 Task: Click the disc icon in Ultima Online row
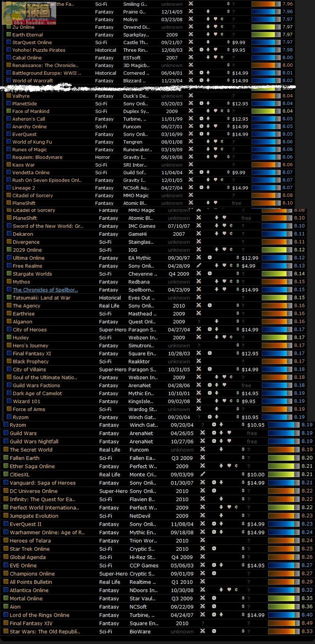(210, 258)
